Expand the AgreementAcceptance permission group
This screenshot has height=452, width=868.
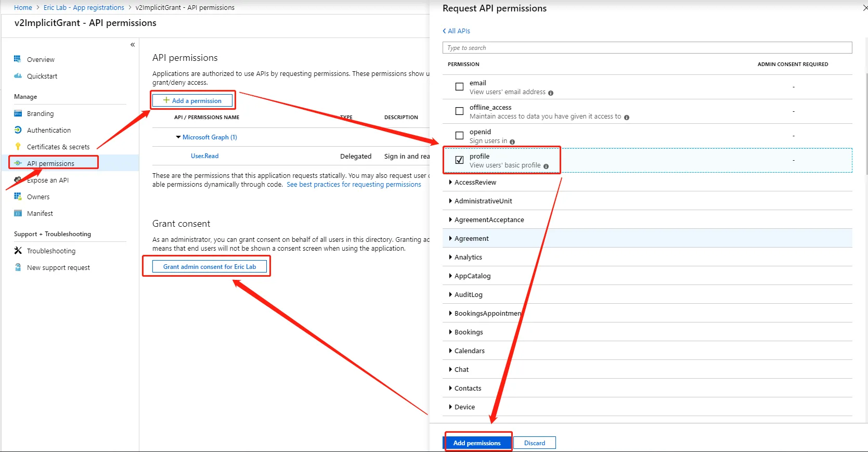click(450, 219)
